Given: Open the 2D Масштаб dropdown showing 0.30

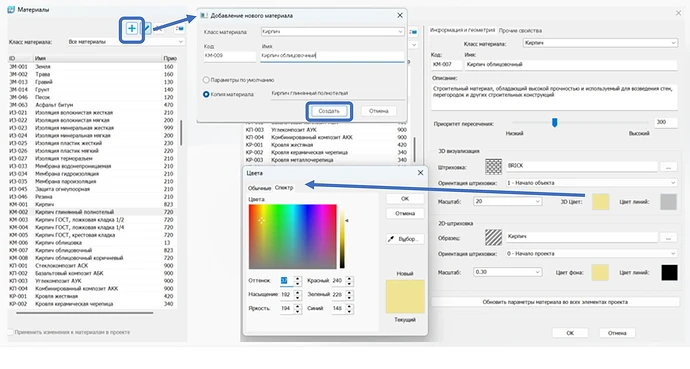Looking at the screenshot, I should [507, 272].
